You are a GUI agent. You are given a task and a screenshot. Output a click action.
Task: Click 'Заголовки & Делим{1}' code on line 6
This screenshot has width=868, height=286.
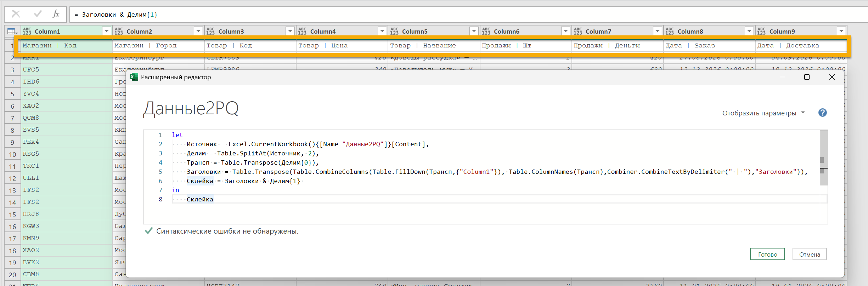tap(262, 181)
